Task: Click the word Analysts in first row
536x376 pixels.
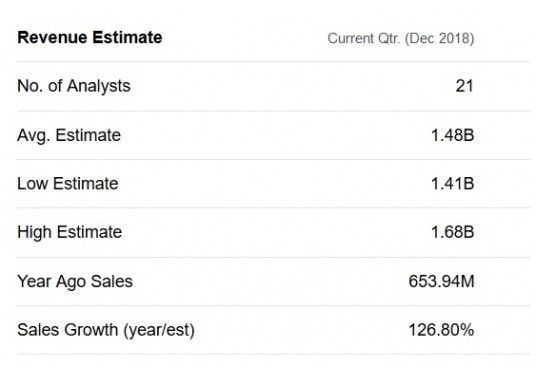Action: (x=98, y=86)
